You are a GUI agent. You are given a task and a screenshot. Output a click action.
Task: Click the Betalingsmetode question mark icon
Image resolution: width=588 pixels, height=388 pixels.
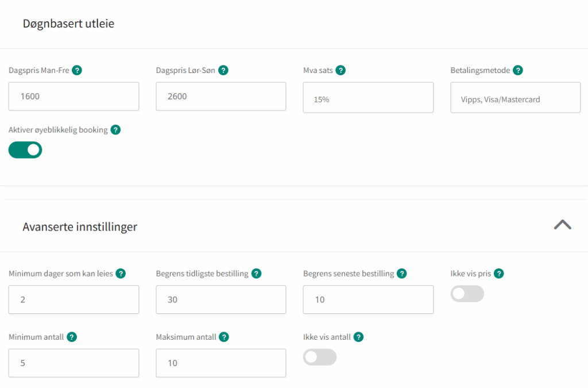point(518,71)
